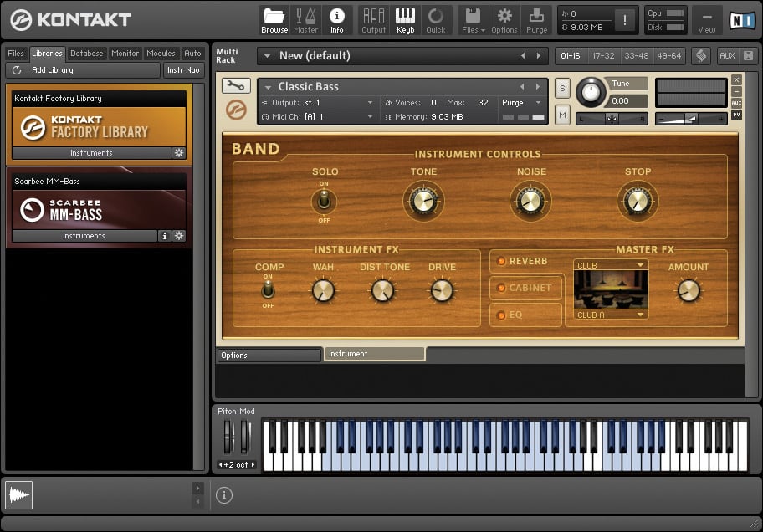Go to previous instrument preset

(x=522, y=87)
